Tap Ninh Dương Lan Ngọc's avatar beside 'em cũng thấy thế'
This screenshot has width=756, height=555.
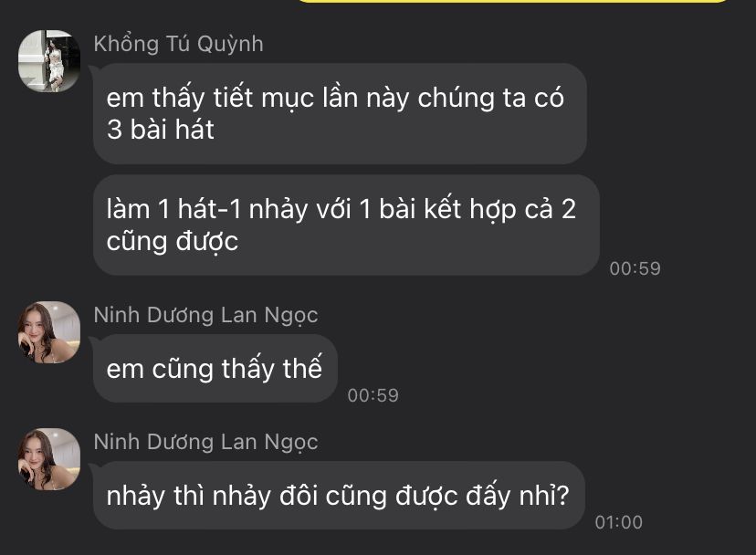click(49, 332)
